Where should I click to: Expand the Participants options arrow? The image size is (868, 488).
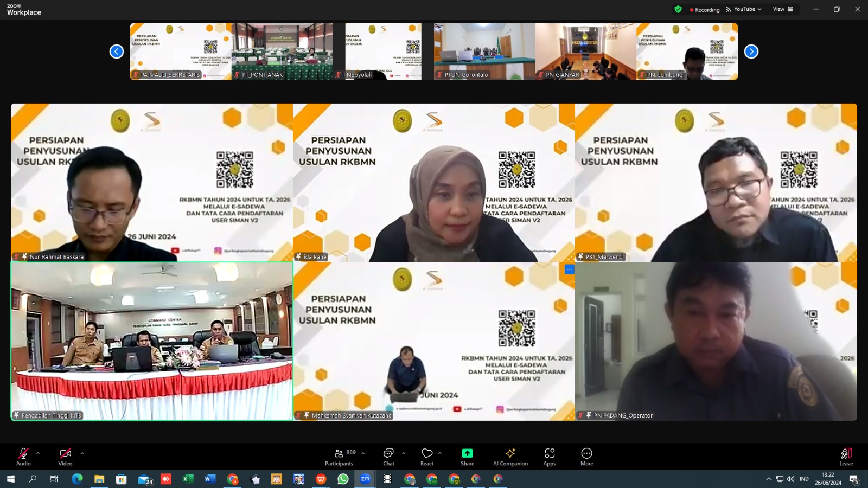pyautogui.click(x=363, y=453)
